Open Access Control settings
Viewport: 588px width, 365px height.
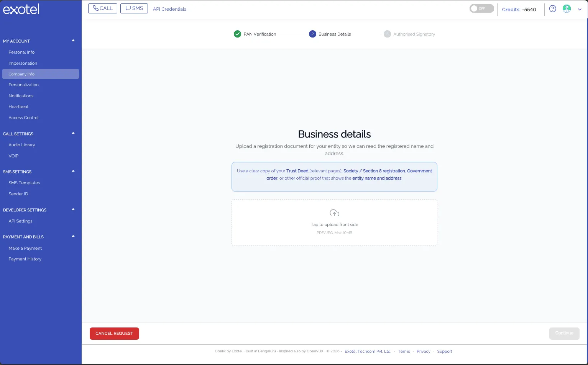(24, 118)
